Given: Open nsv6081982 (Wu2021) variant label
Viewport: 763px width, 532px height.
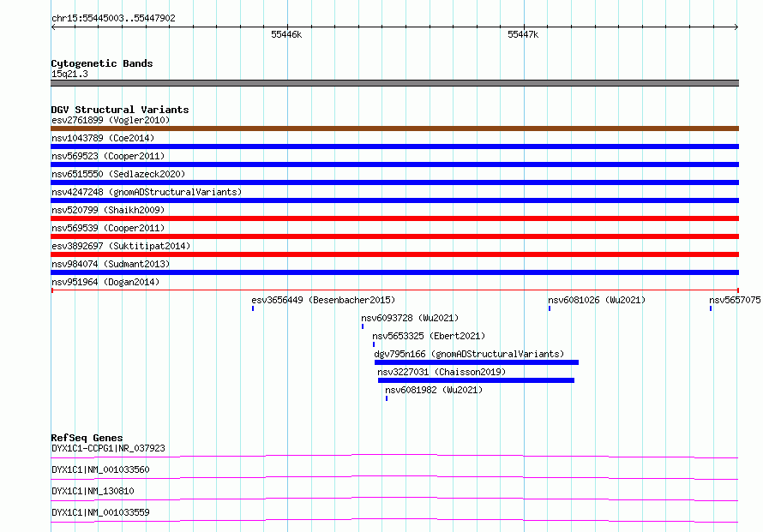Looking at the screenshot, I should point(434,390).
